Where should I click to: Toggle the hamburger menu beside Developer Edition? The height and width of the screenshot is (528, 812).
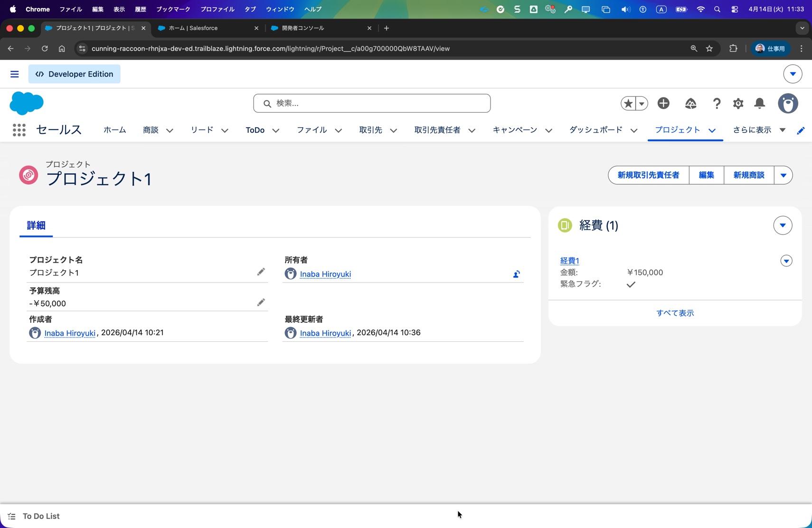(x=15, y=74)
